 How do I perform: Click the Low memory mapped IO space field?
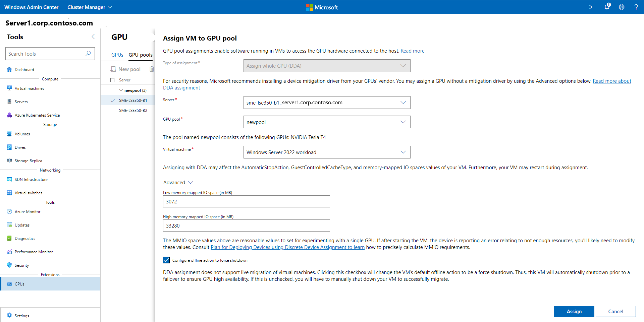(x=246, y=201)
